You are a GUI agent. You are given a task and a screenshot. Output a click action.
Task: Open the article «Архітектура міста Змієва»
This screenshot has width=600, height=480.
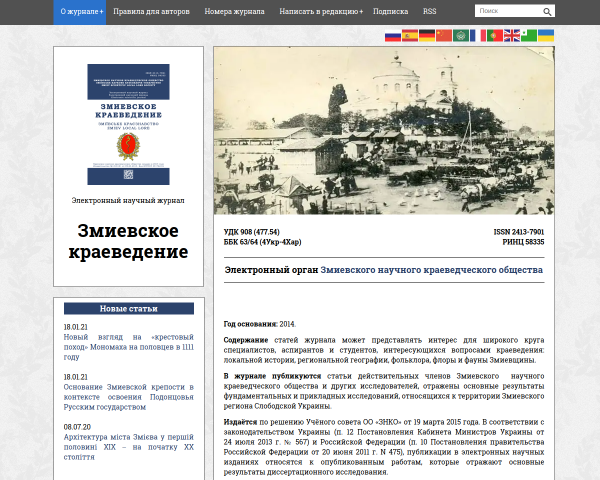[x=129, y=447]
